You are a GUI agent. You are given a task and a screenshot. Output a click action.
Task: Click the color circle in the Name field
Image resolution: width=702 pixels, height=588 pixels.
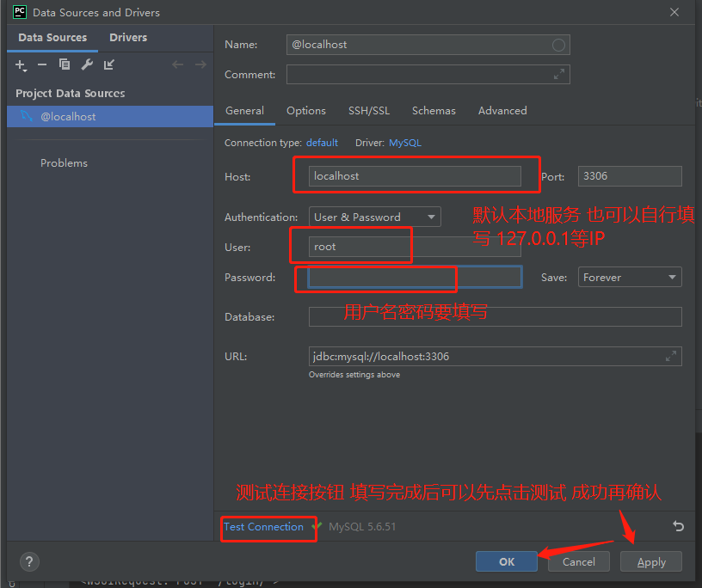[558, 45]
